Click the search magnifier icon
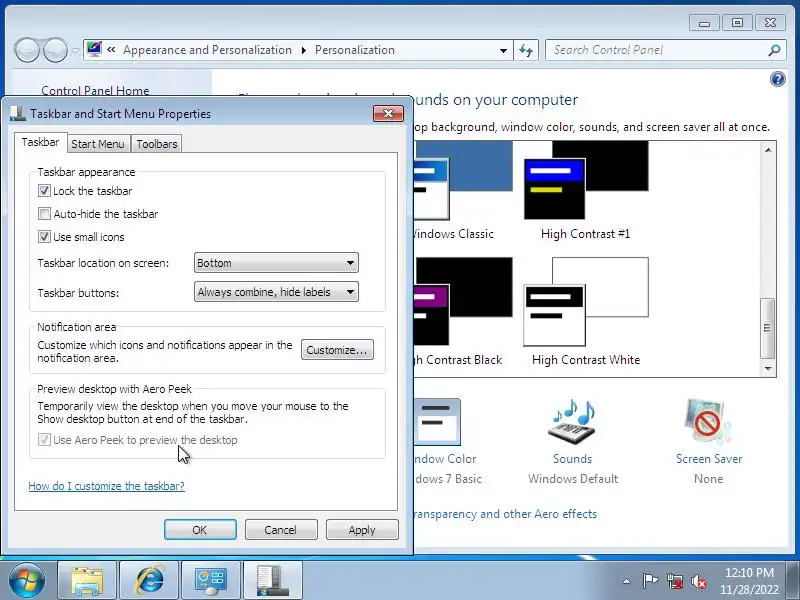 pyautogui.click(x=774, y=50)
